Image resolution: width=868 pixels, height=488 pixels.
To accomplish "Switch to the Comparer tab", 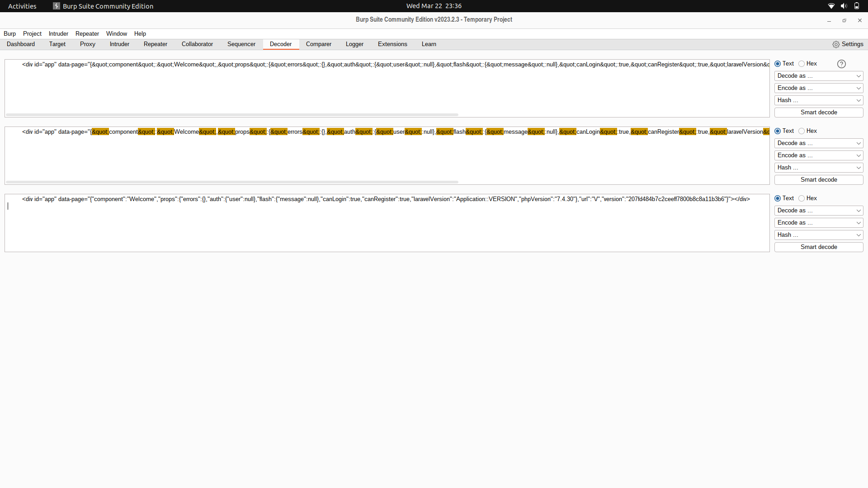I will (x=318, y=44).
